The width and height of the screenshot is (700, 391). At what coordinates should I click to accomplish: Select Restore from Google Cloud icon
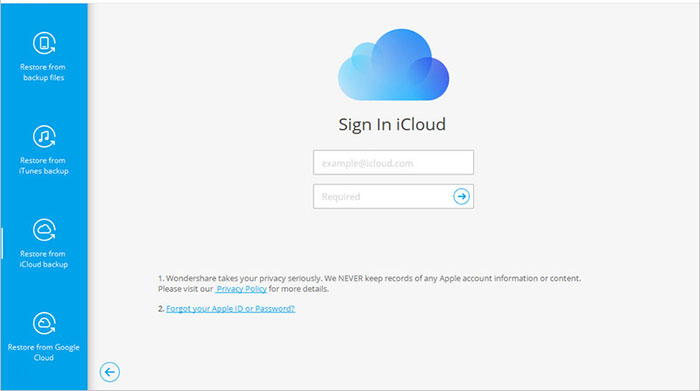click(x=44, y=323)
